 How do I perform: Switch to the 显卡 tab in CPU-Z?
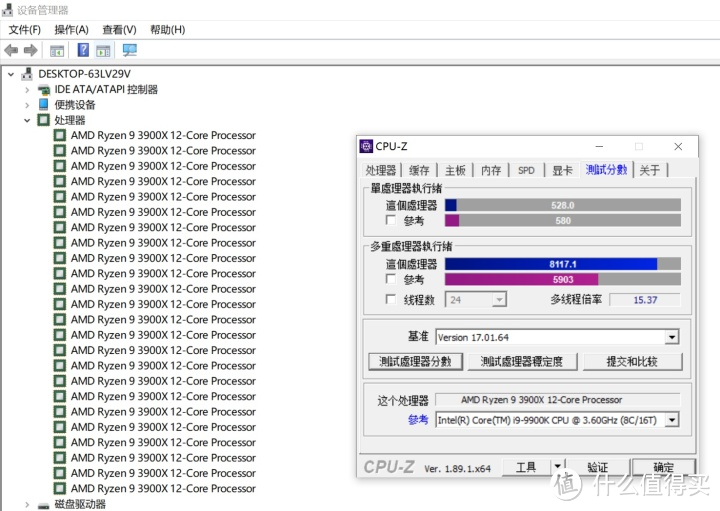pos(562,170)
